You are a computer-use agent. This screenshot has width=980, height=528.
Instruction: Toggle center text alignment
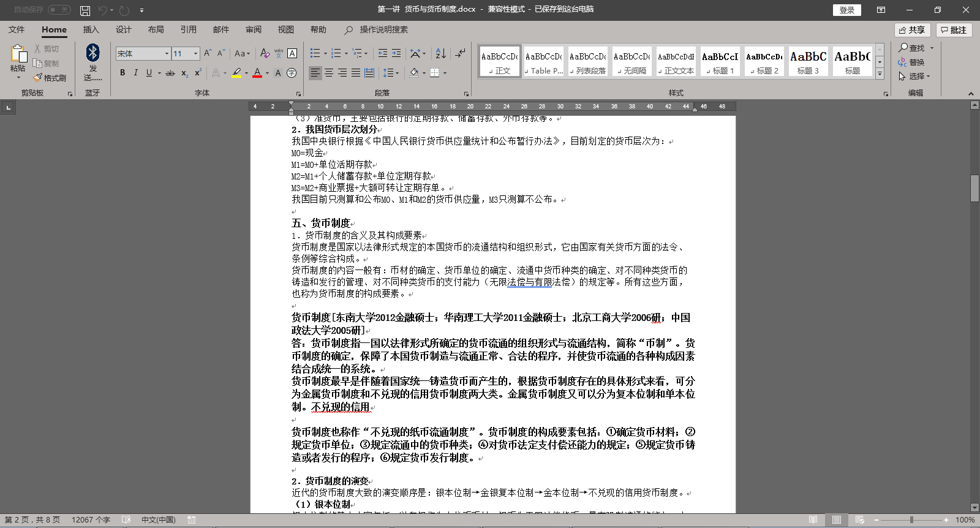click(x=329, y=73)
